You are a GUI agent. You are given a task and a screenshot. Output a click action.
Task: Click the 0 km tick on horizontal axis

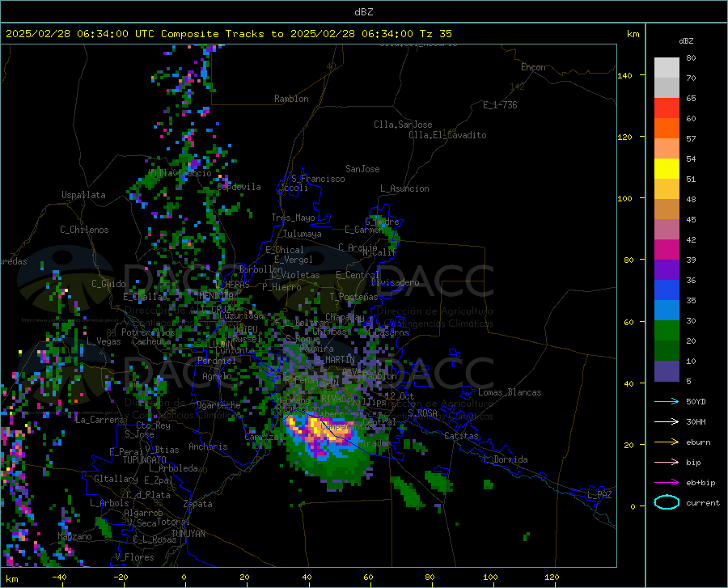(x=184, y=577)
